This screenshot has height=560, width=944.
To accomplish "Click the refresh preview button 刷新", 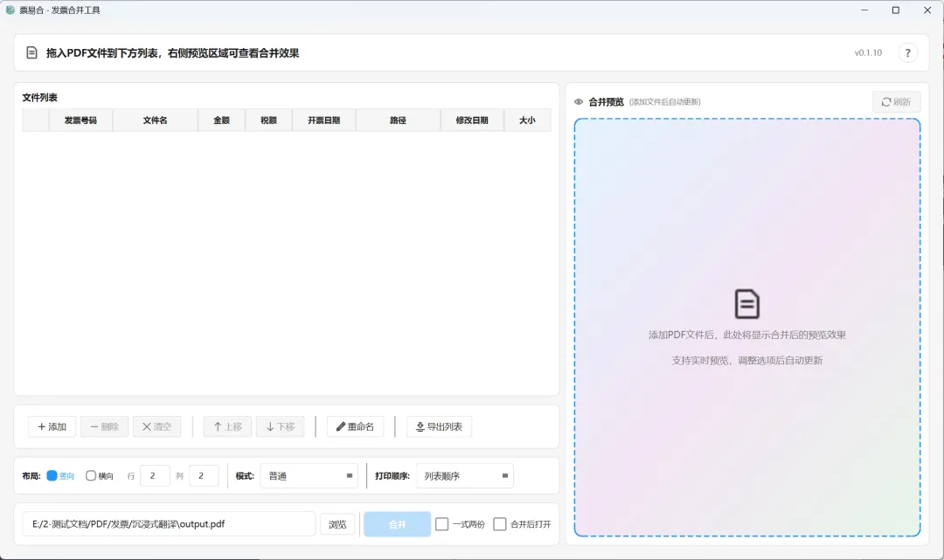I will tap(896, 101).
